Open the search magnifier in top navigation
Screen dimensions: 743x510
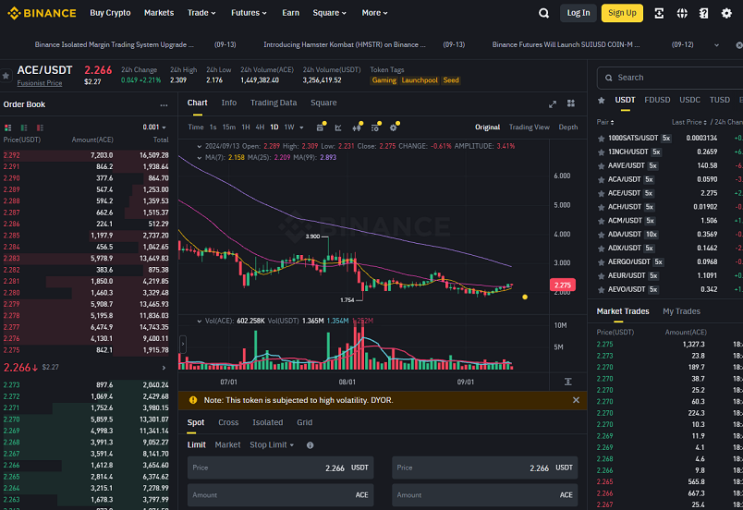(544, 13)
